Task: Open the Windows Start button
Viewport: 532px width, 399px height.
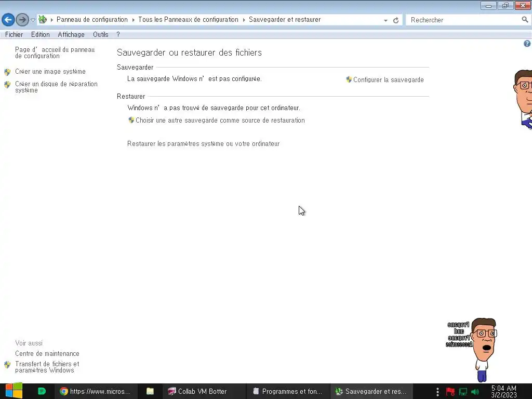Action: coord(14,391)
